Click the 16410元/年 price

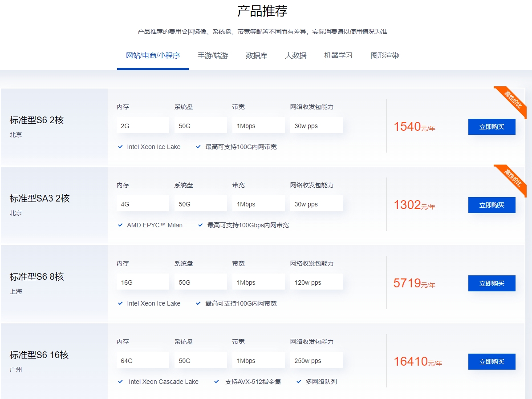click(x=418, y=362)
